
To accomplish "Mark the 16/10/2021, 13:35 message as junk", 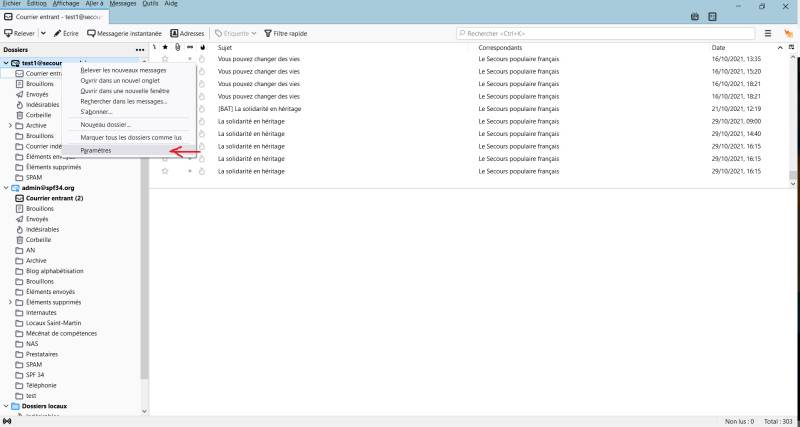I will pyautogui.click(x=202, y=59).
